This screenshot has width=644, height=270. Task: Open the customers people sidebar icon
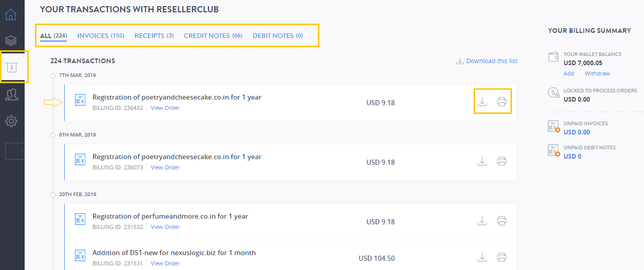(11, 94)
